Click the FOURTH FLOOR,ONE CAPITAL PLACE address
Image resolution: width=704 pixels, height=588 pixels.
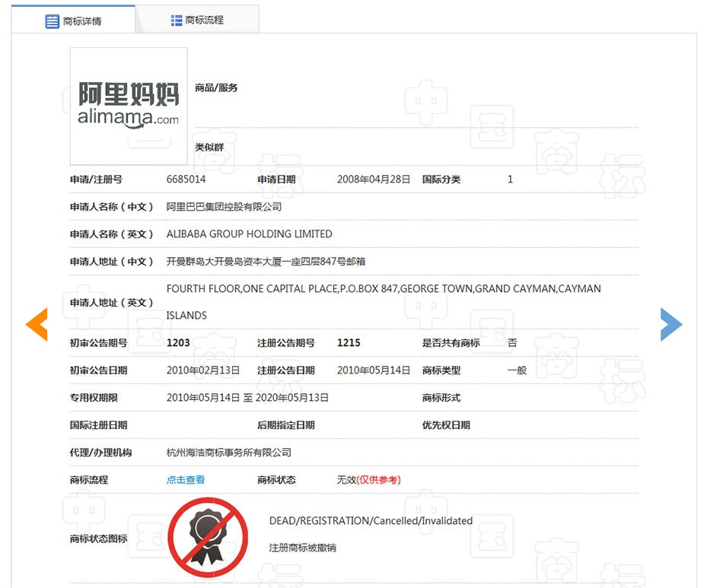point(384,302)
